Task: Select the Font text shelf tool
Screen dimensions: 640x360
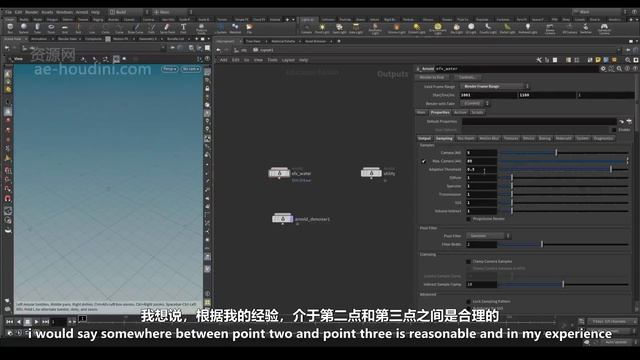Action: (x=183, y=28)
